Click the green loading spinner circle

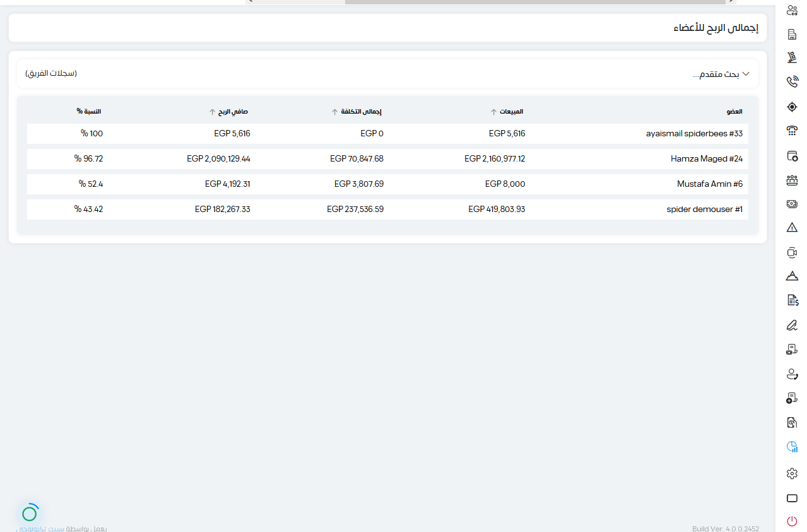30,513
